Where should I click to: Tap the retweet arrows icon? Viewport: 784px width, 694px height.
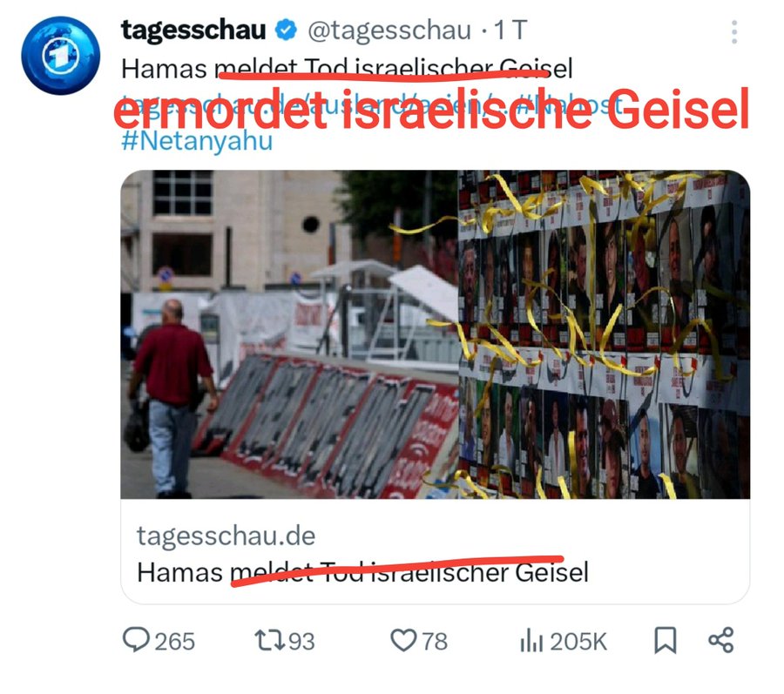click(269, 641)
